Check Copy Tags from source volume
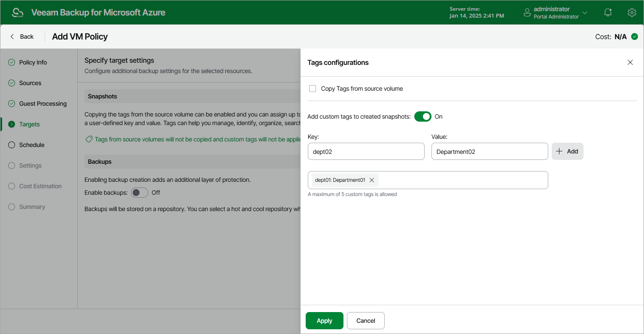This screenshot has width=644, height=334. [313, 89]
